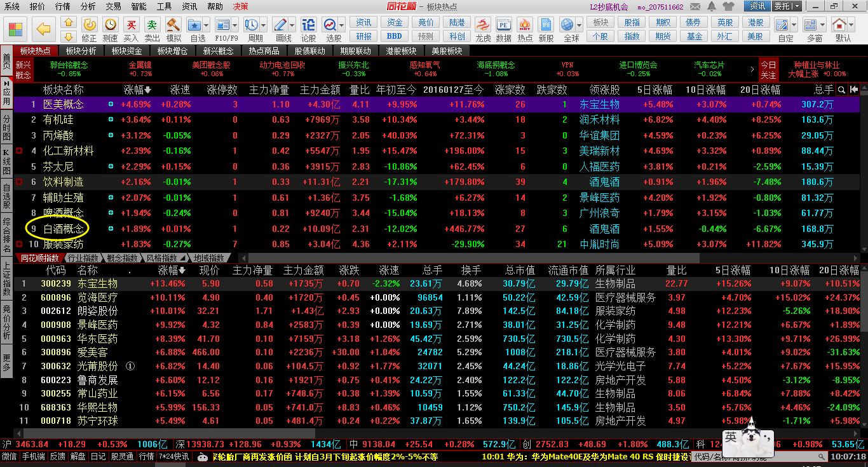Screen dimensions: 868x467
Task: Click the 期货 futures button
Action: tap(663, 36)
